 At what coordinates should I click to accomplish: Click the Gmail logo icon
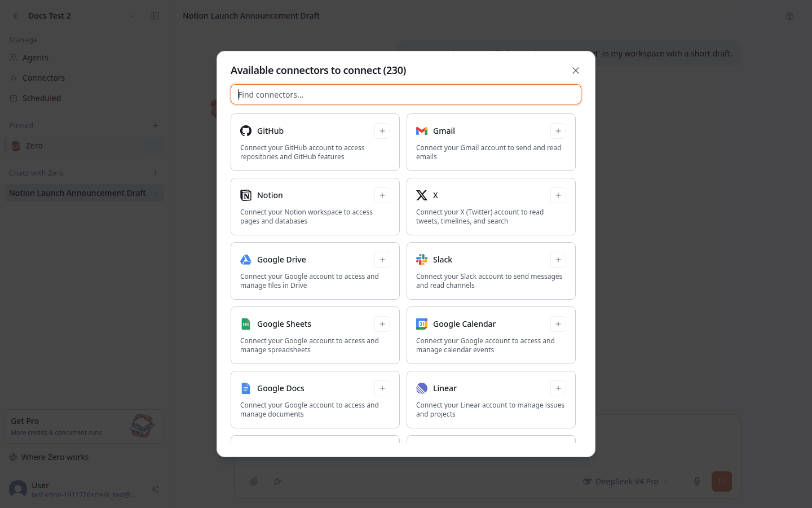[422, 131]
